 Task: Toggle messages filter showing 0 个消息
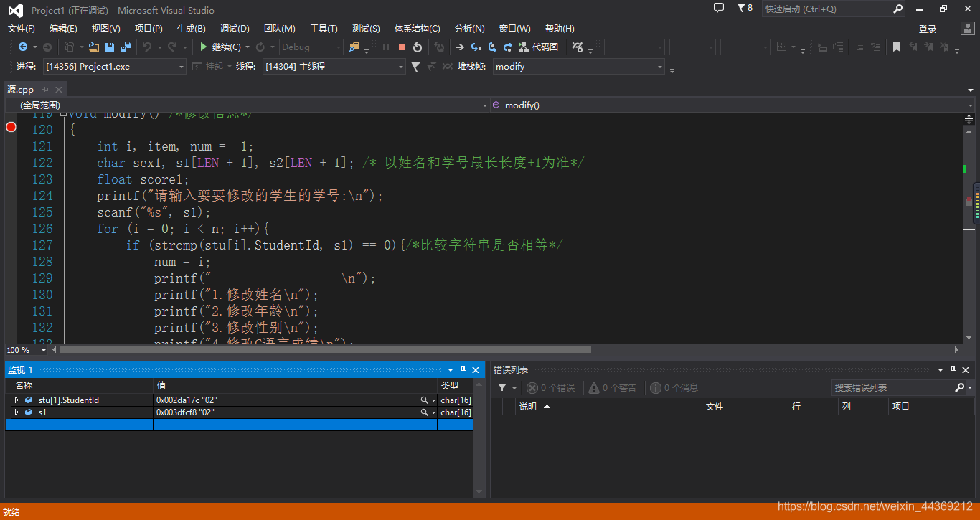[674, 388]
